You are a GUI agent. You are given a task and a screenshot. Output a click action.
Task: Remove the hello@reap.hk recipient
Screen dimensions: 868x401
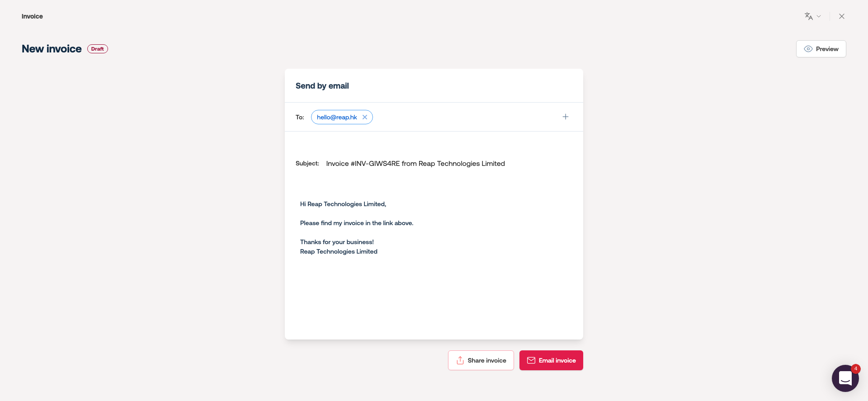365,117
